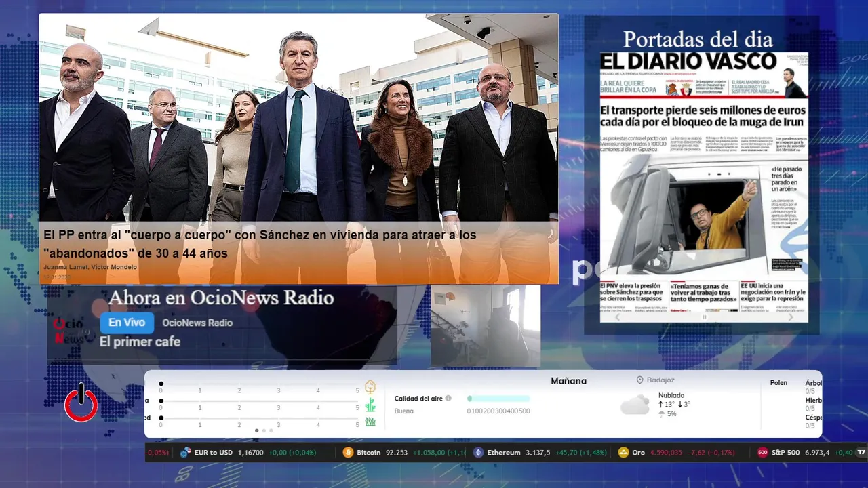Open the webcam preview thumbnail

coord(486,325)
